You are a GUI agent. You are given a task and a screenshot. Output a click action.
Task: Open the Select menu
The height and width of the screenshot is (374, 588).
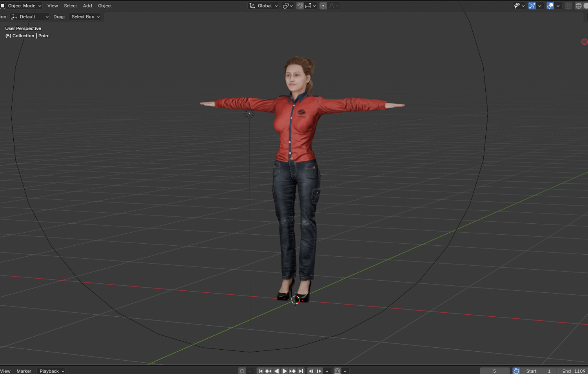point(71,6)
